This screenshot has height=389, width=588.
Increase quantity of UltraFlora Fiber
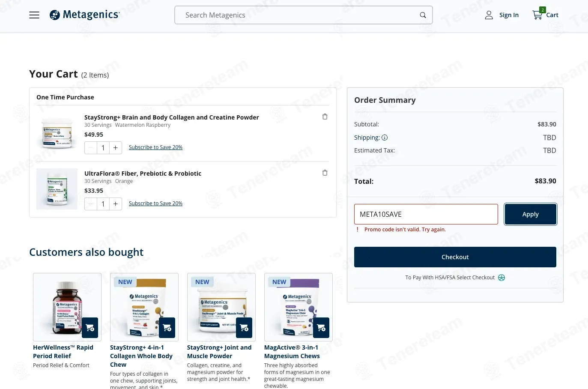[x=116, y=204]
